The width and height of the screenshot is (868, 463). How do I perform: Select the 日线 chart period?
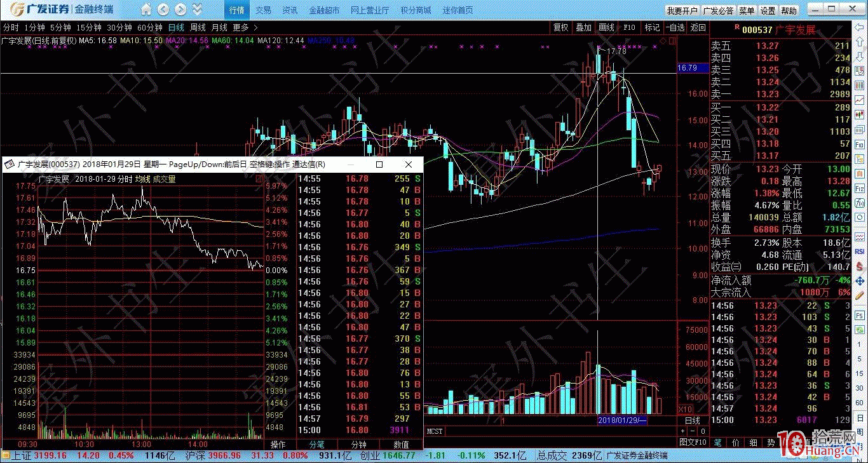[176, 28]
